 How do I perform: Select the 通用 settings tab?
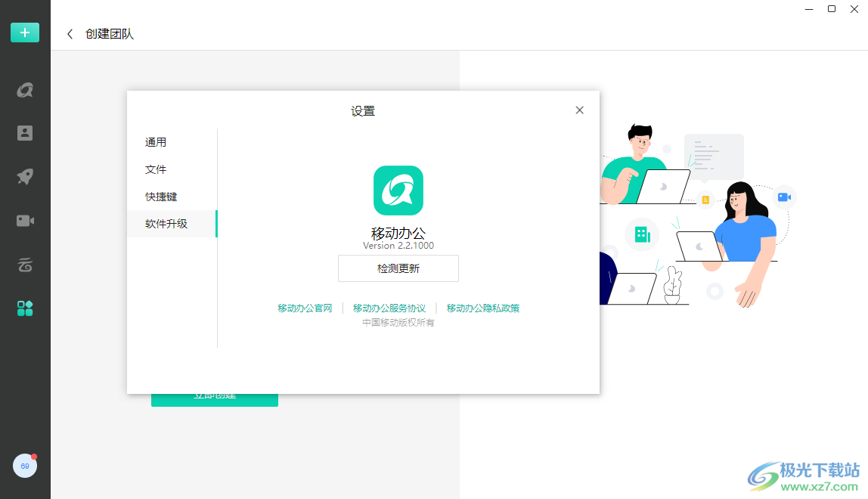(172, 142)
